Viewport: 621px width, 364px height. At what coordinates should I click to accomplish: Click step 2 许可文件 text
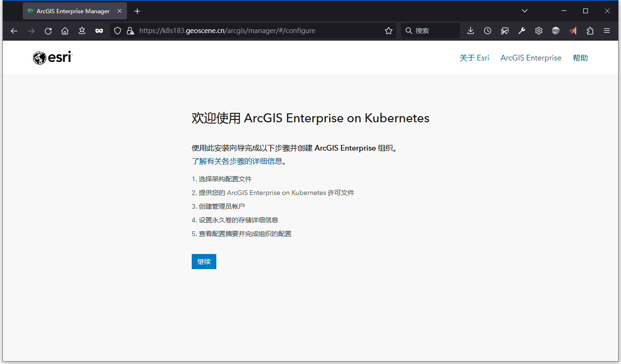(273, 193)
